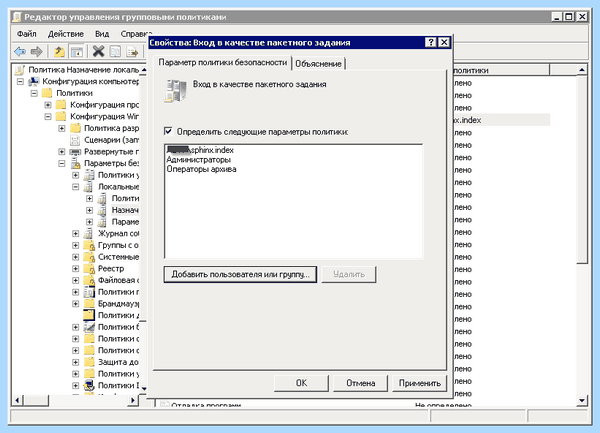Click the tree horizontal scroll right arrow
The width and height of the screenshot is (600, 433).
(x=133, y=400)
